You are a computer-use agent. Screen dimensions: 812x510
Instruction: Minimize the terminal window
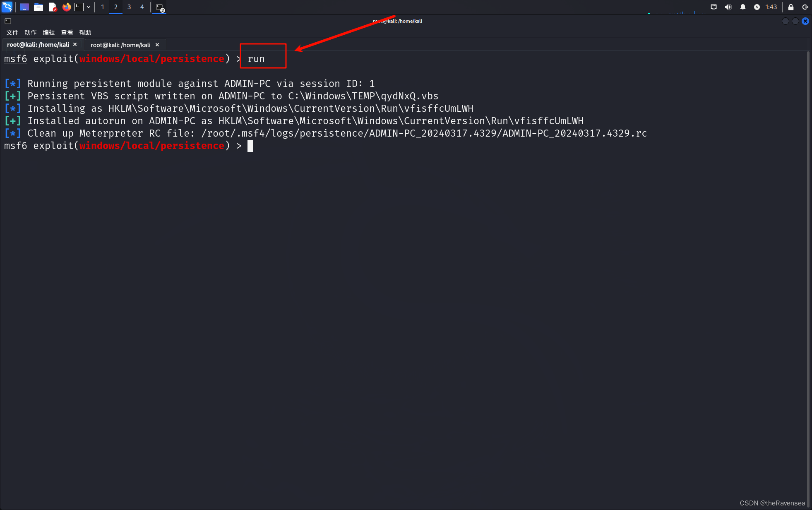[786, 21]
